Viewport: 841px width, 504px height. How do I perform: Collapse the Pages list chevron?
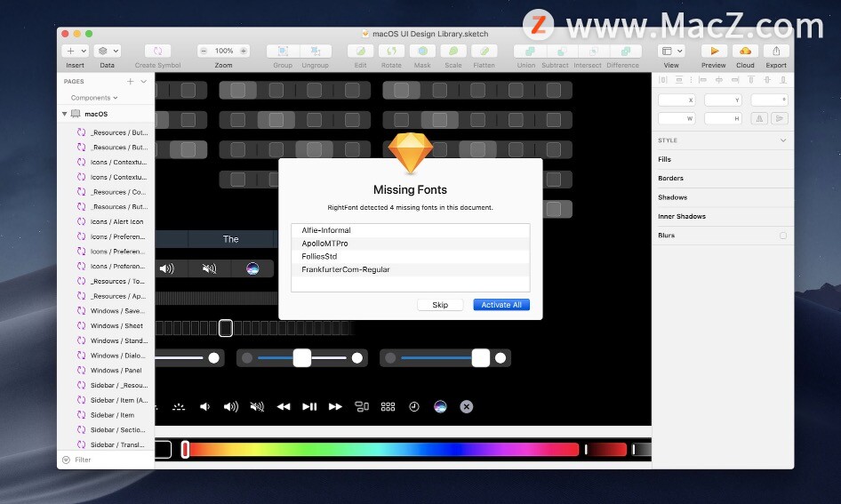[144, 82]
